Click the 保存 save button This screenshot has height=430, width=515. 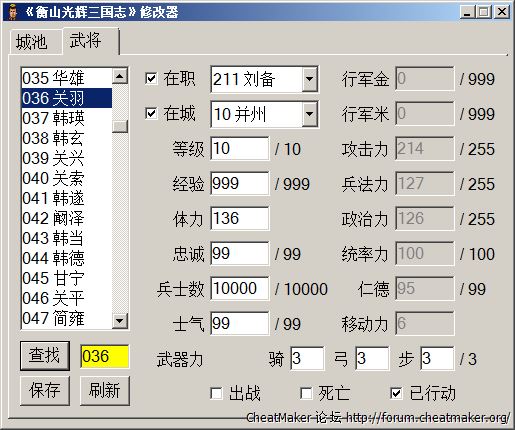pos(45,391)
